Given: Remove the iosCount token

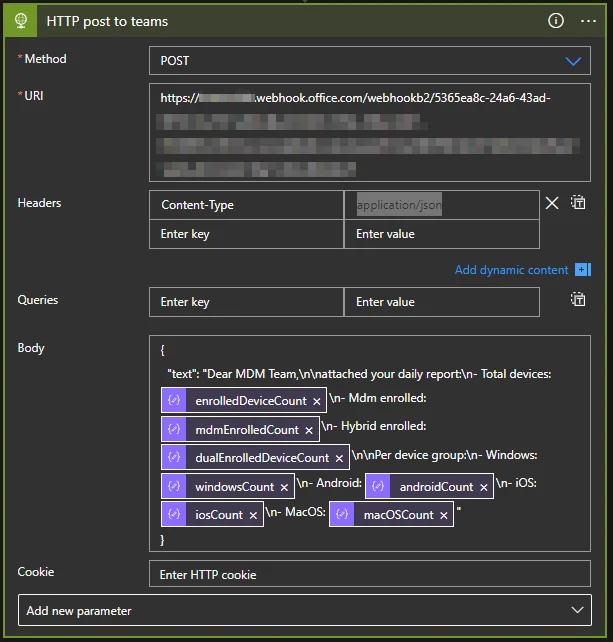Looking at the screenshot, I should (x=253, y=515).
